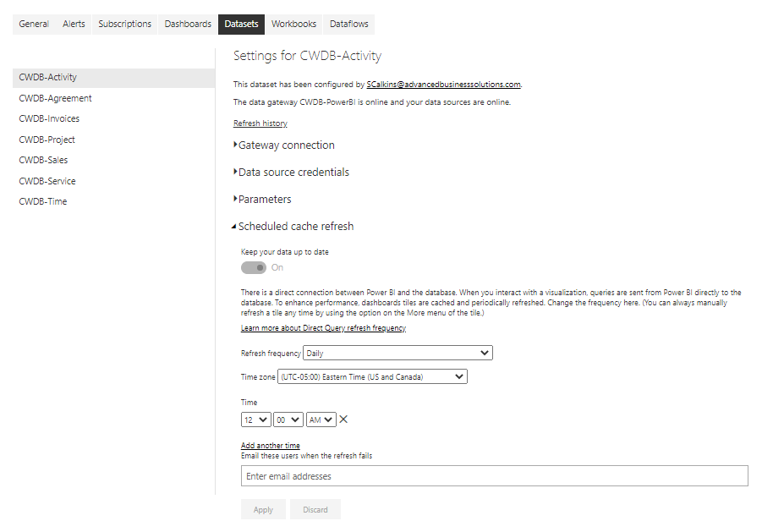Expand the Data source credentials section
Image resolution: width=784 pixels, height=532 pixels.
[291, 172]
